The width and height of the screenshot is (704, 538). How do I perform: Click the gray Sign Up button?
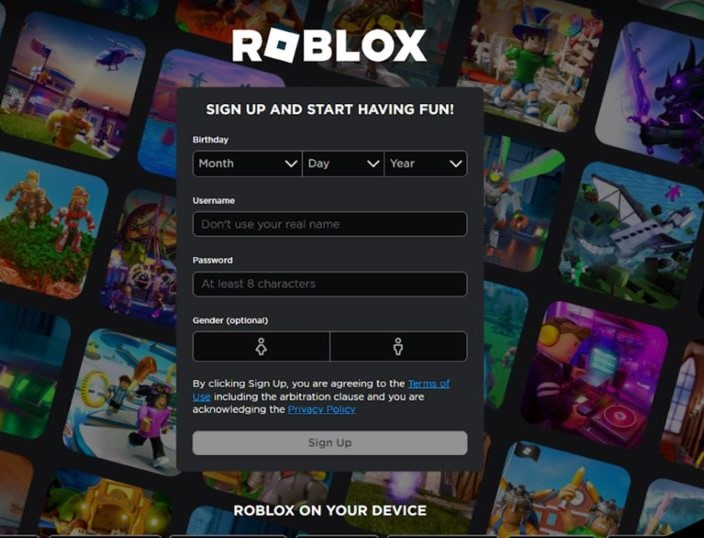(330, 443)
